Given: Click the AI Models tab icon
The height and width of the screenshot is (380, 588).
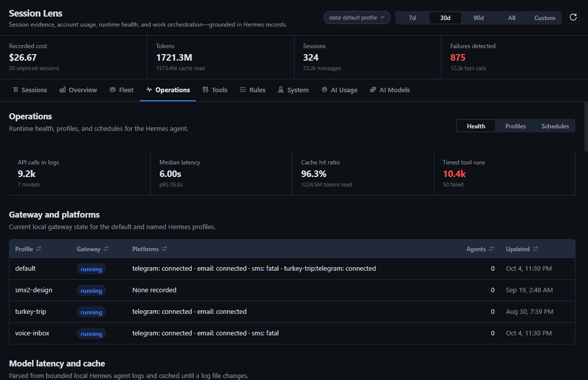Looking at the screenshot, I should (x=373, y=90).
